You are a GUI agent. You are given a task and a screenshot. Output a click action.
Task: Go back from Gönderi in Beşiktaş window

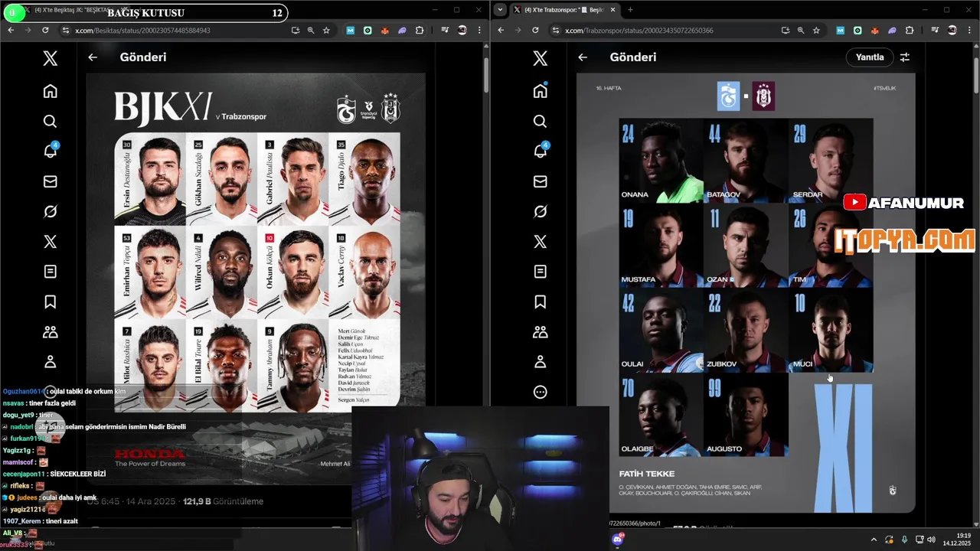(x=93, y=57)
